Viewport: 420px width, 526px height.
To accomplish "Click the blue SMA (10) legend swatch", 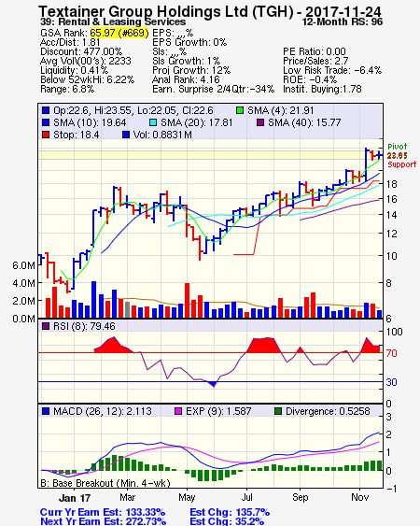I will (x=46, y=122).
